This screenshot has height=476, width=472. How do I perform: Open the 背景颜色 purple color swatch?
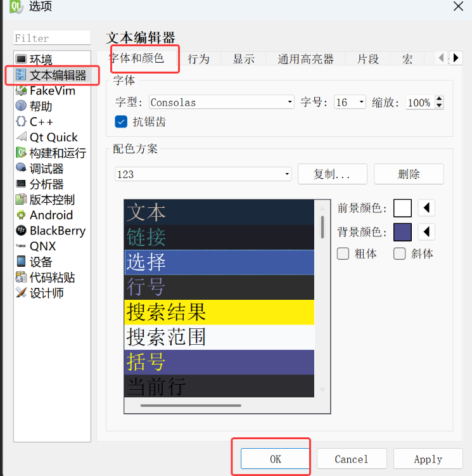[x=402, y=232]
